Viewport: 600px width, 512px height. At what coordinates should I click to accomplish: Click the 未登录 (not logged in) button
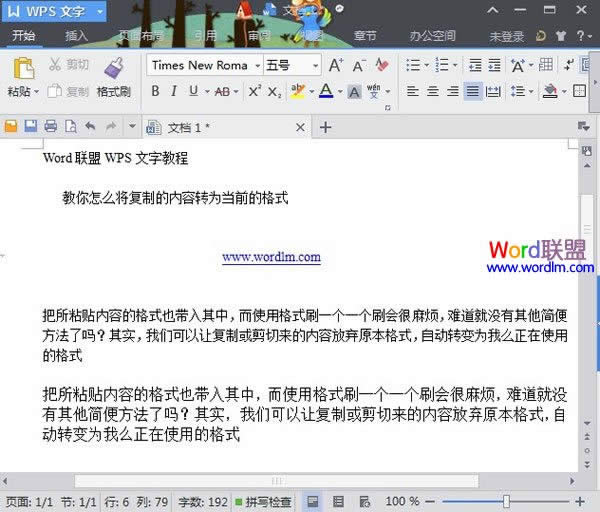506,36
